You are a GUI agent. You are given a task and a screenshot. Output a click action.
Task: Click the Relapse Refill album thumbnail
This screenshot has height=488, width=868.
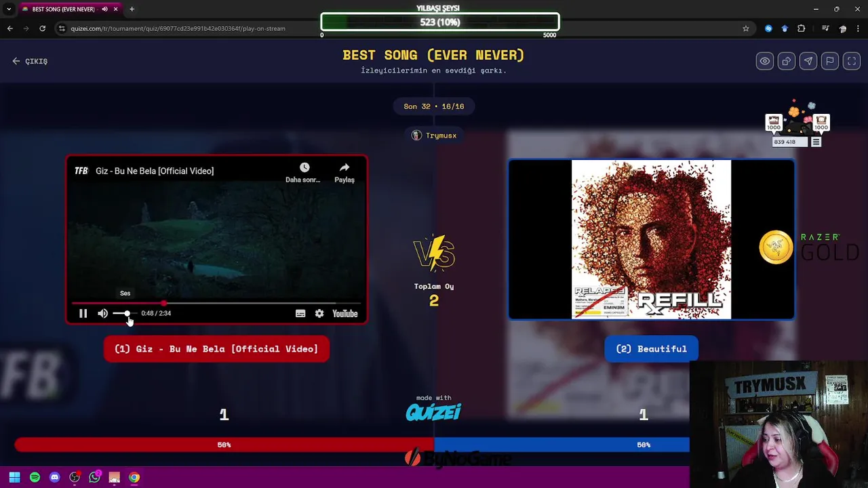pyautogui.click(x=651, y=239)
